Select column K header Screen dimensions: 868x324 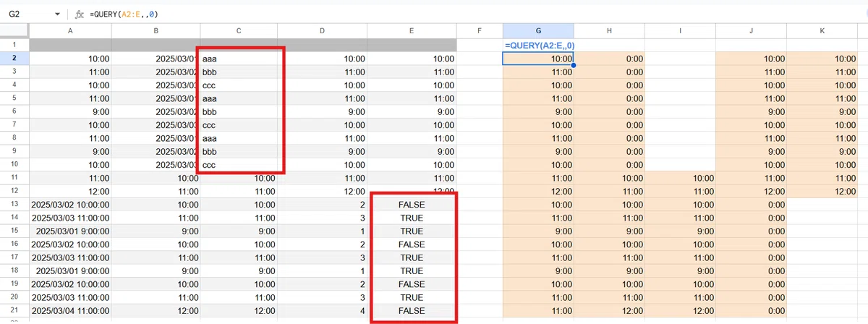pos(822,31)
